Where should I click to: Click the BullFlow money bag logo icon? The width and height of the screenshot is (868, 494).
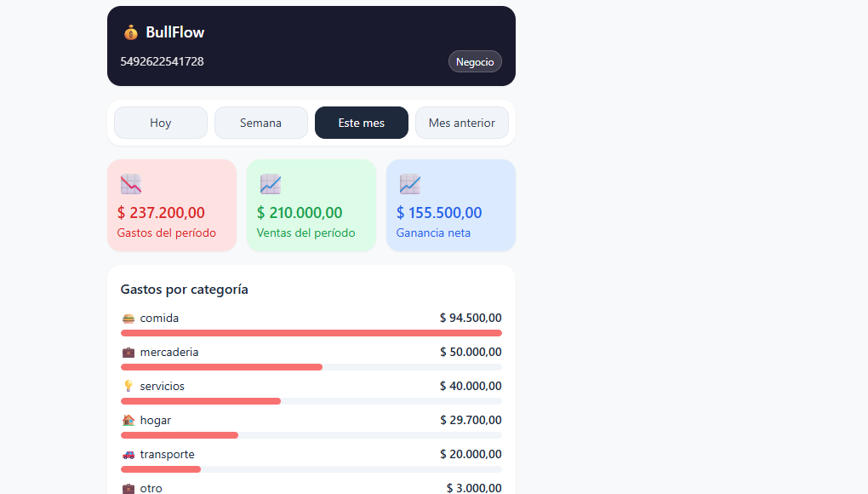131,32
